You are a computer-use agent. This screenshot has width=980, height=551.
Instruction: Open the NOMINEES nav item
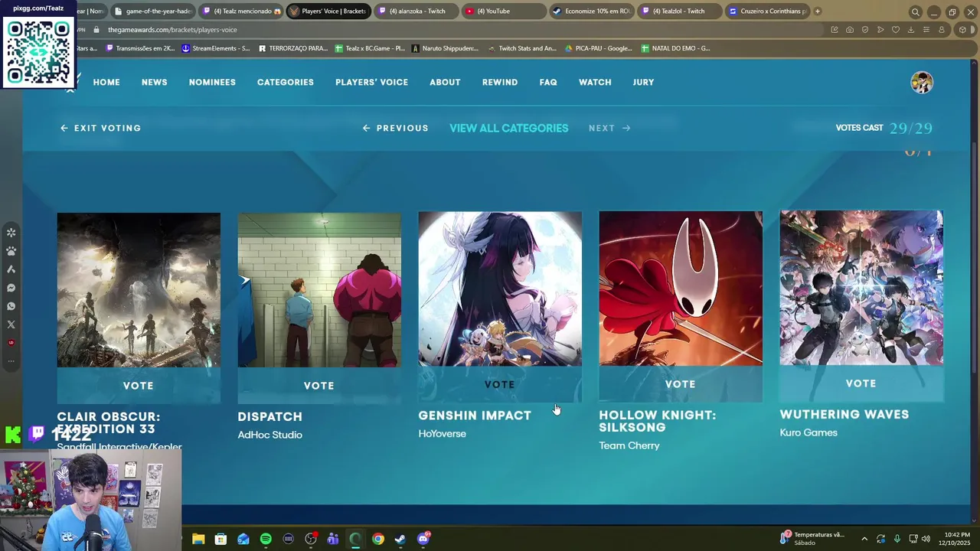tap(212, 82)
